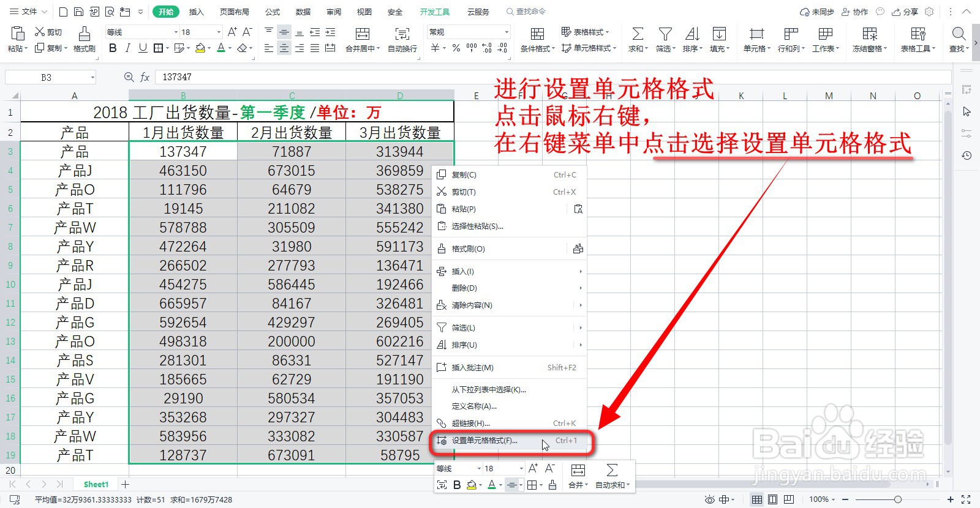Click the Sum (求和) sigma icon in ribbon
This screenshot has width=980, height=508.
(638, 34)
